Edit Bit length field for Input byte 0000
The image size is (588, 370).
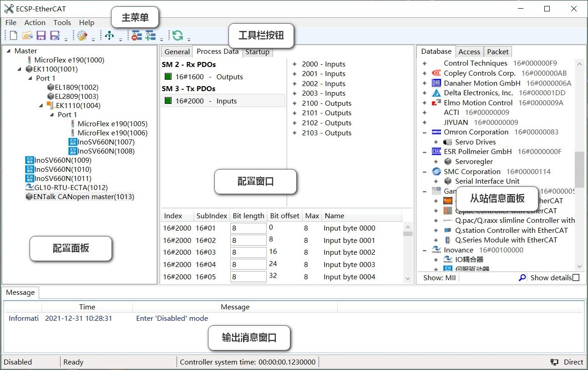[x=248, y=228]
